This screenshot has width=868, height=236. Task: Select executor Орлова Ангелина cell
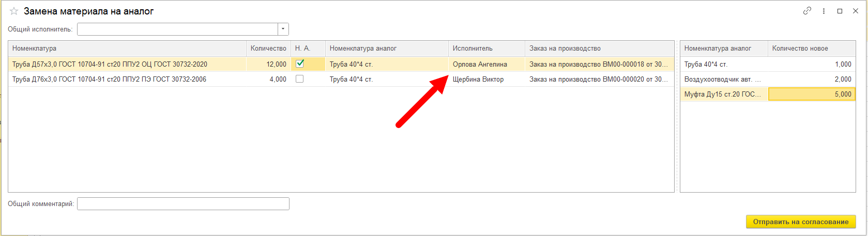[486, 64]
